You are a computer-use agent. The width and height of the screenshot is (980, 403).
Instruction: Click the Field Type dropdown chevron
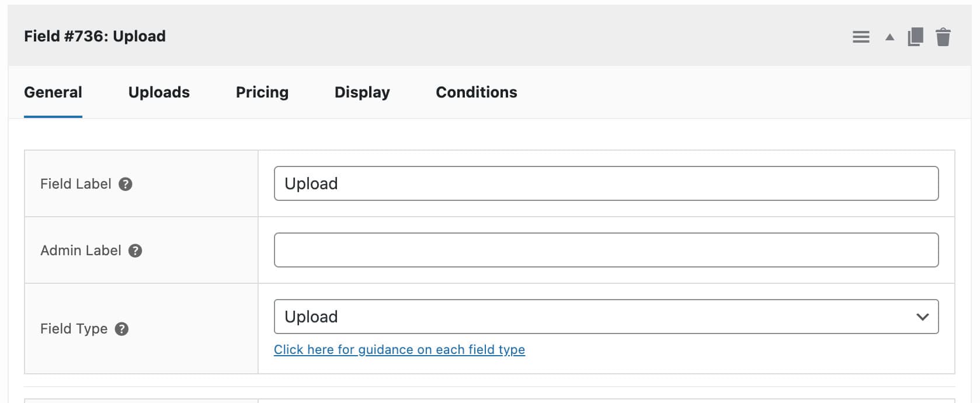click(x=923, y=317)
